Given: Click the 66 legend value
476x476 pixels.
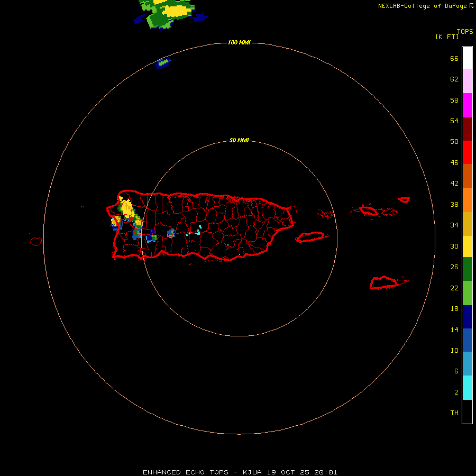Looking at the screenshot, I should click(454, 58).
